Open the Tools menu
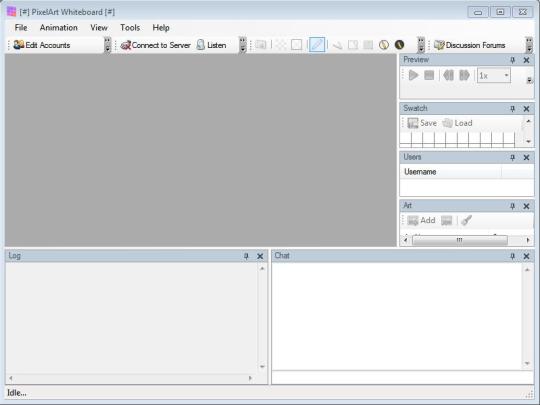The height and width of the screenshot is (405, 540). click(130, 28)
